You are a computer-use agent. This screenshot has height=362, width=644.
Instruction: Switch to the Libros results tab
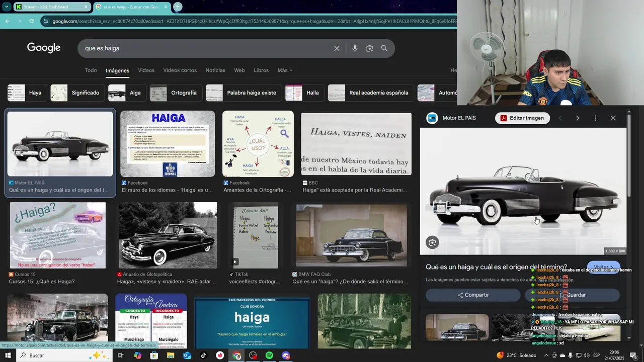coord(261,70)
